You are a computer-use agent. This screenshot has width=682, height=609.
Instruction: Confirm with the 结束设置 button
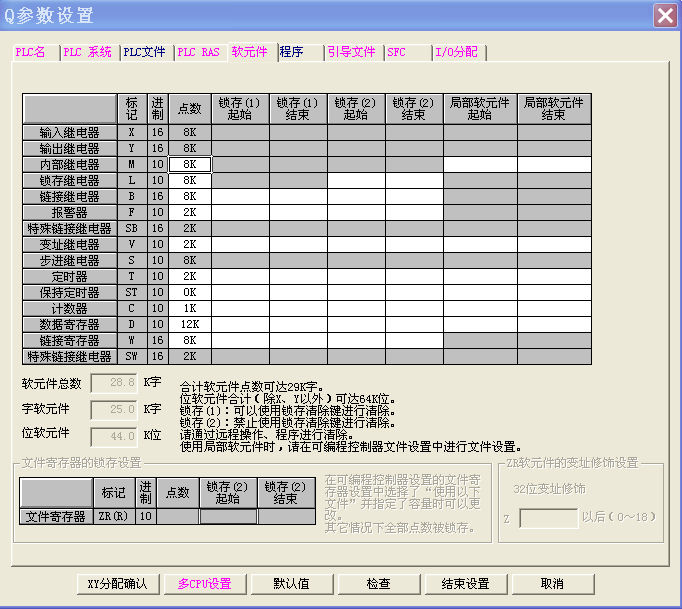pos(465,584)
